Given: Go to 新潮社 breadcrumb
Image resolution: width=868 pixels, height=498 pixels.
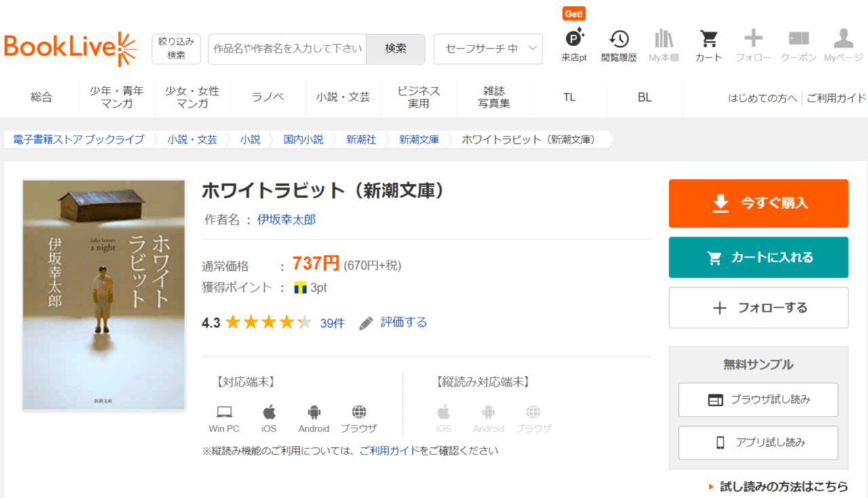Looking at the screenshot, I should [361, 139].
